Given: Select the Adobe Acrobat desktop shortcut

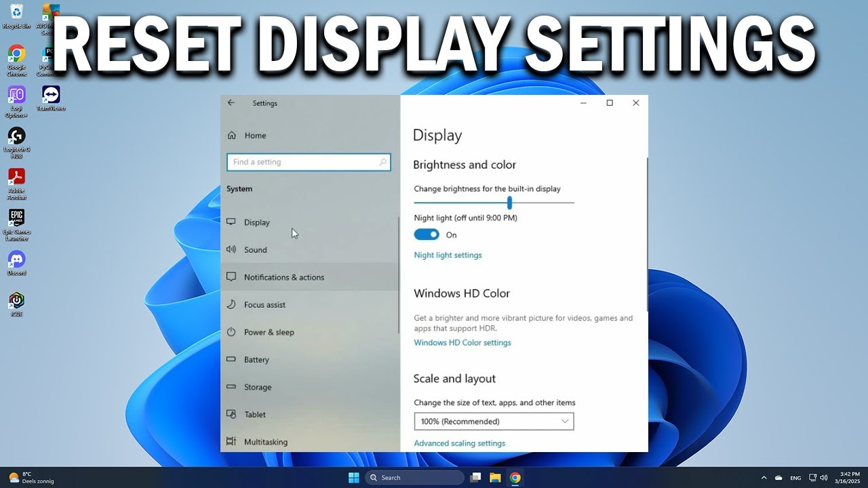Looking at the screenshot, I should tap(16, 184).
